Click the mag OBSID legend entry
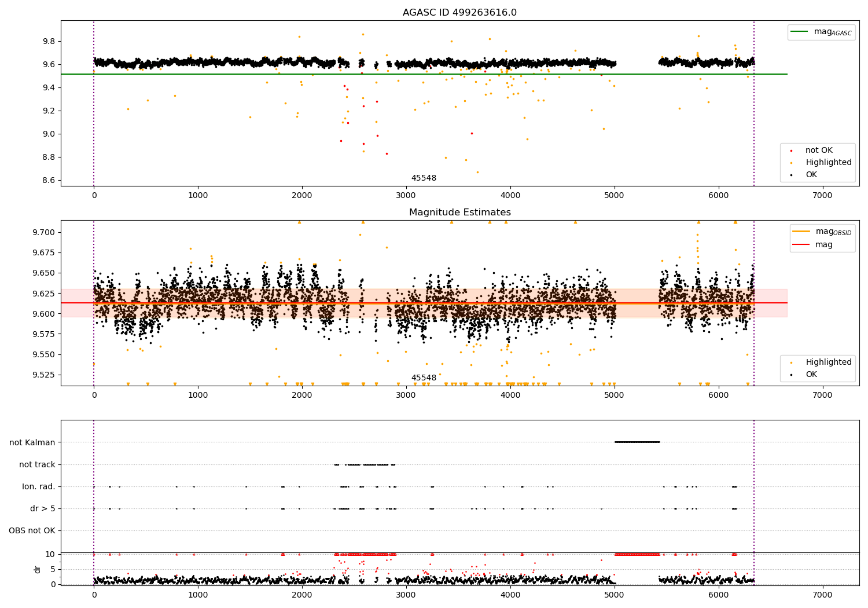Screen dimensions: 868x608 pos(822,232)
